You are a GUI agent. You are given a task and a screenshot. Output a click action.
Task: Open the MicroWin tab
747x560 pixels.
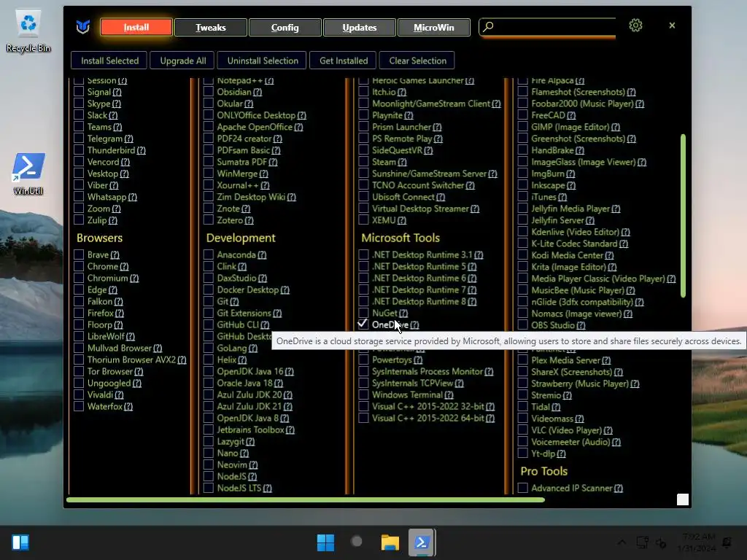click(433, 27)
